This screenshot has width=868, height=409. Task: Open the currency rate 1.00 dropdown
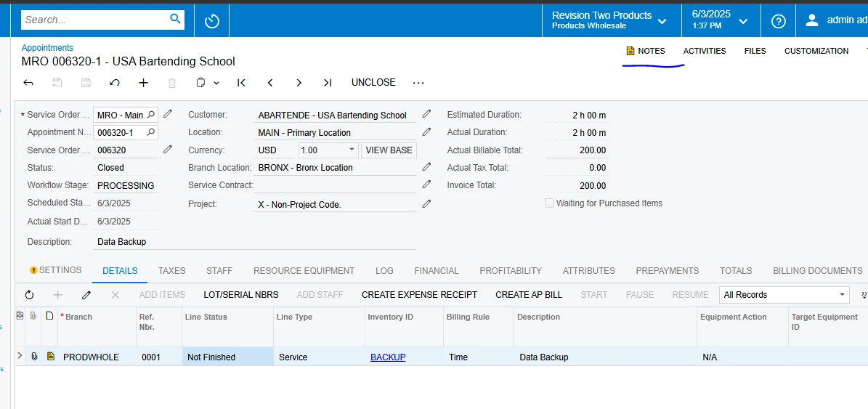(352, 150)
